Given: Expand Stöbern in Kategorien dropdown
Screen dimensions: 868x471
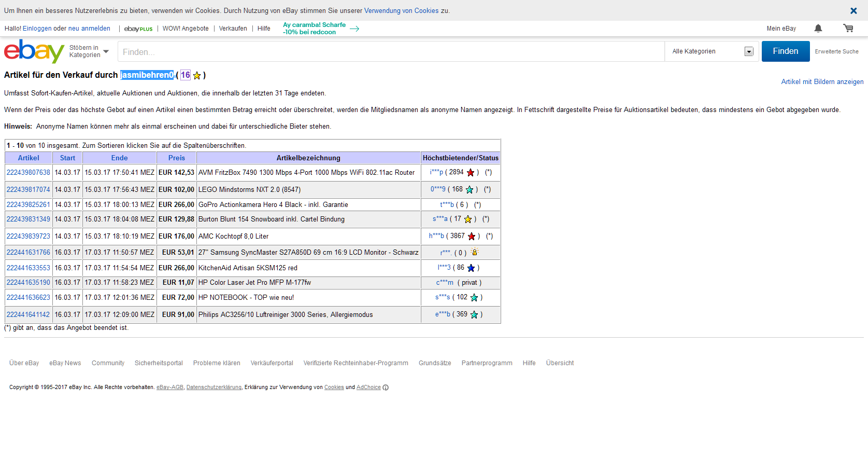Looking at the screenshot, I should pos(89,51).
